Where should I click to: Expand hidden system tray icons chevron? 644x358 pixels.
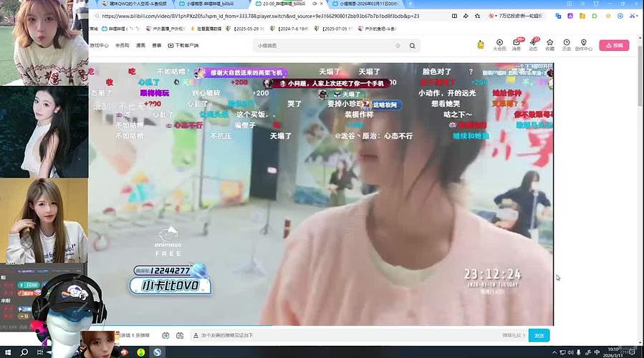[554, 352]
